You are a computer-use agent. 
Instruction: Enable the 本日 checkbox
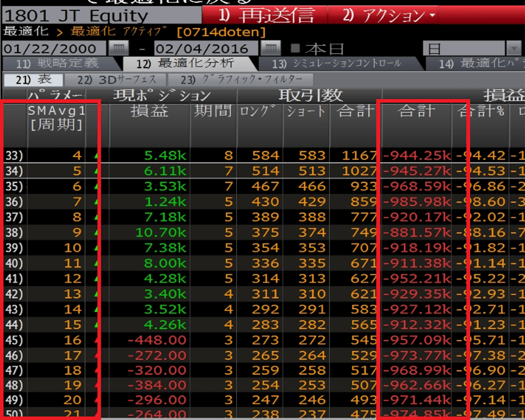(x=296, y=48)
